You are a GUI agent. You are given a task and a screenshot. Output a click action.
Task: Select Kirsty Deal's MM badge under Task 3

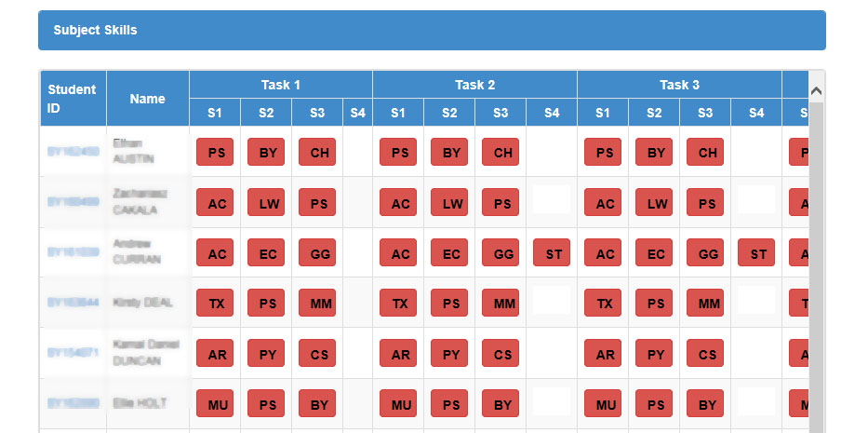click(705, 303)
